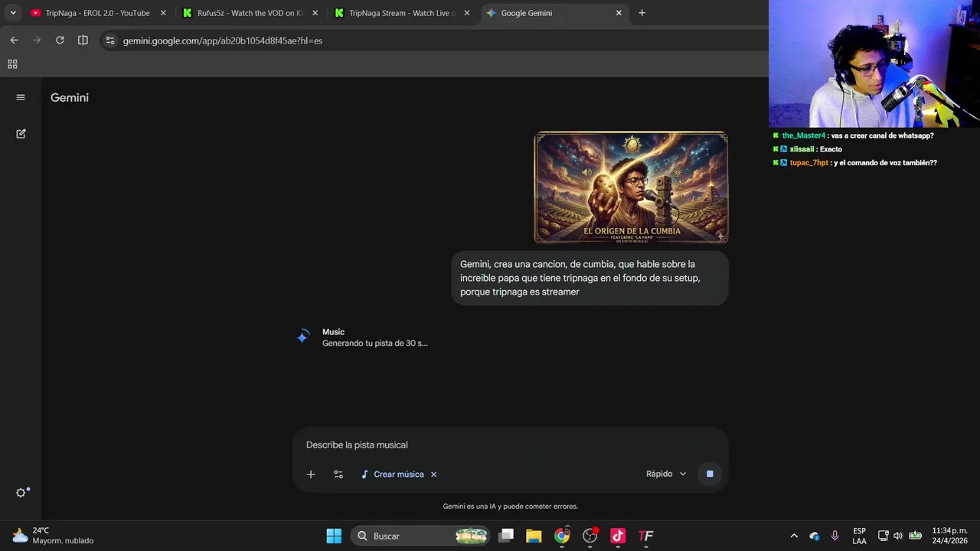
Task: Open the TF app on the taskbar
Action: coord(645,536)
